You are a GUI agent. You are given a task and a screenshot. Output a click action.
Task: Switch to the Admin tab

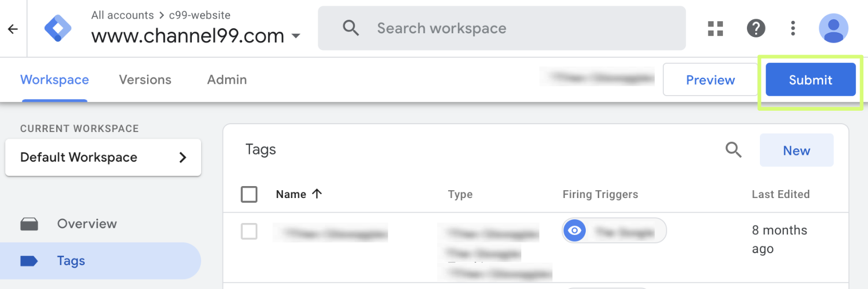[227, 80]
